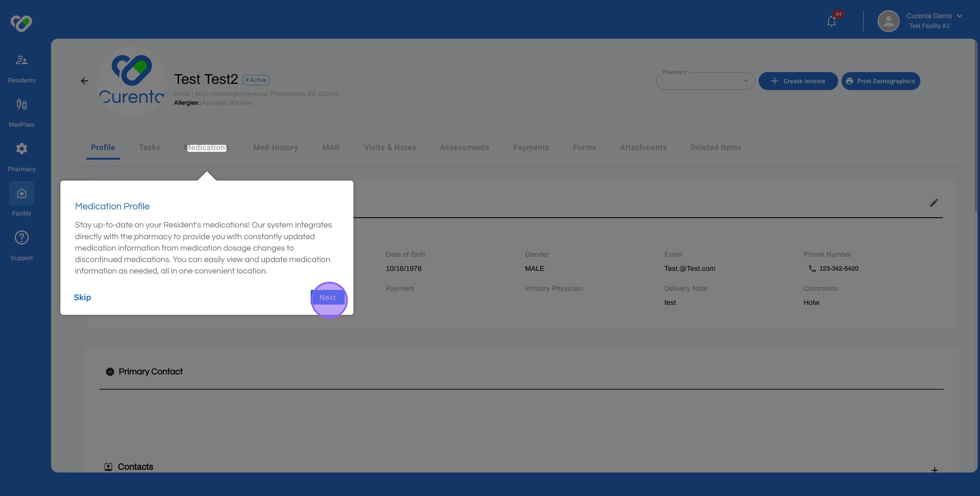This screenshot has height=496, width=980.
Task: Click Next in the Medication Profile tooltip
Action: 327,298
